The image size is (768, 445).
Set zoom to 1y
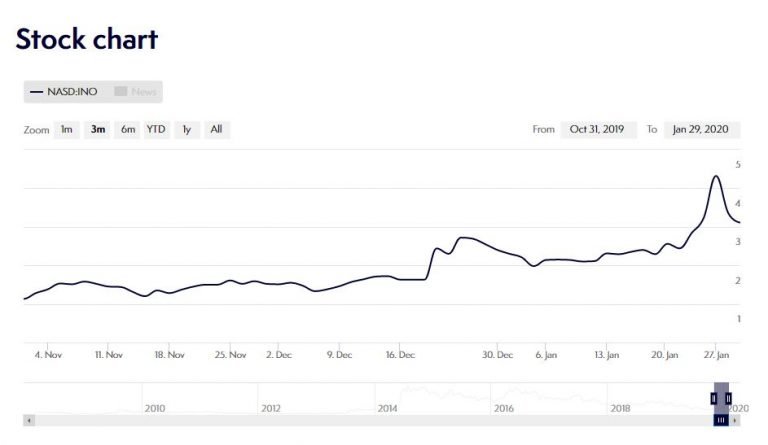pyautogui.click(x=186, y=129)
